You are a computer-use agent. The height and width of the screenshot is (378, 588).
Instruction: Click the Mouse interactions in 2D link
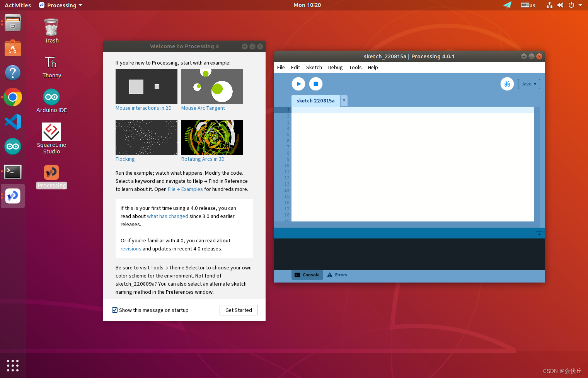143,108
